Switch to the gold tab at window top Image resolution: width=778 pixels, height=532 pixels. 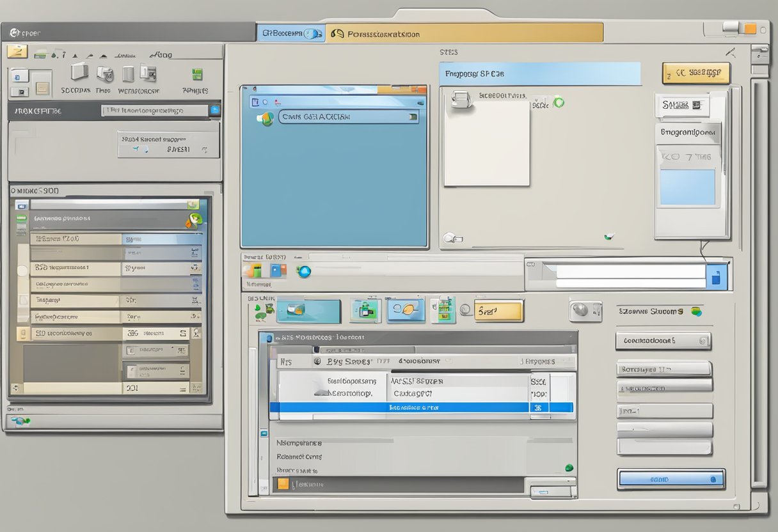464,34
